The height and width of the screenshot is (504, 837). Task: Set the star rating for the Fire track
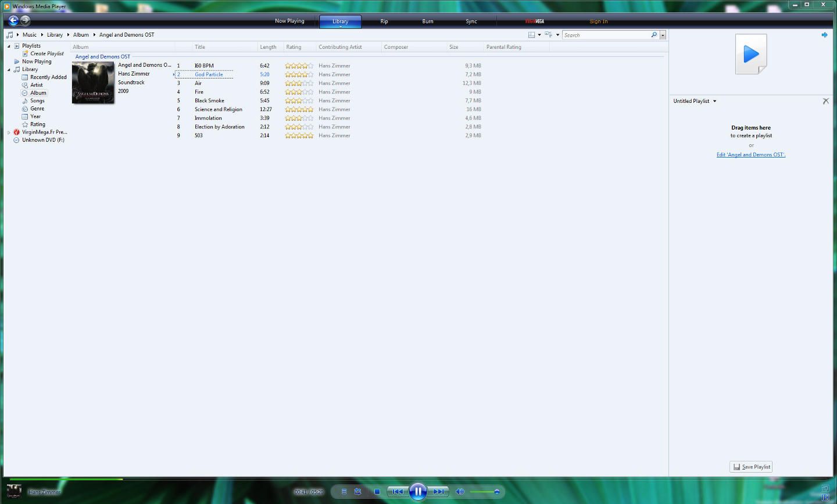(x=299, y=92)
